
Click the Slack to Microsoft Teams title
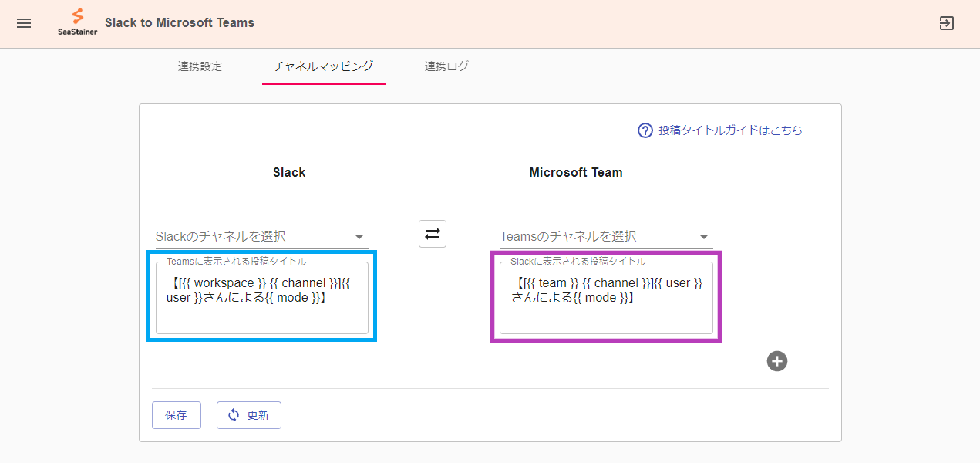[x=180, y=22]
